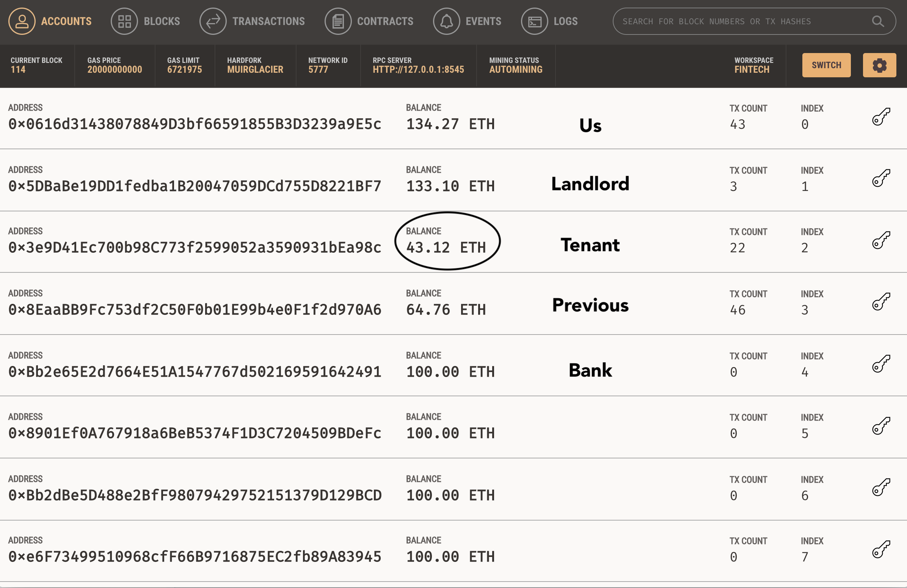
Task: Click the 43.12 ETH balance
Action: pyautogui.click(x=446, y=248)
